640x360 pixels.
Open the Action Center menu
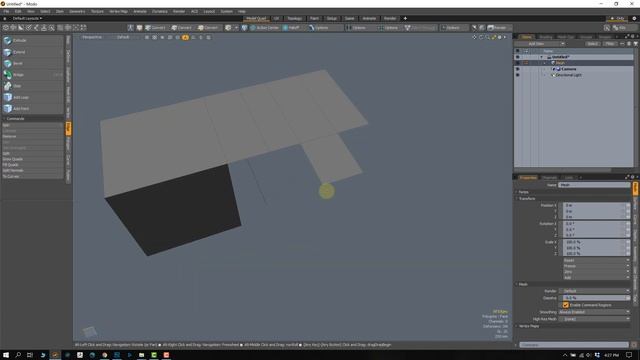[264, 28]
